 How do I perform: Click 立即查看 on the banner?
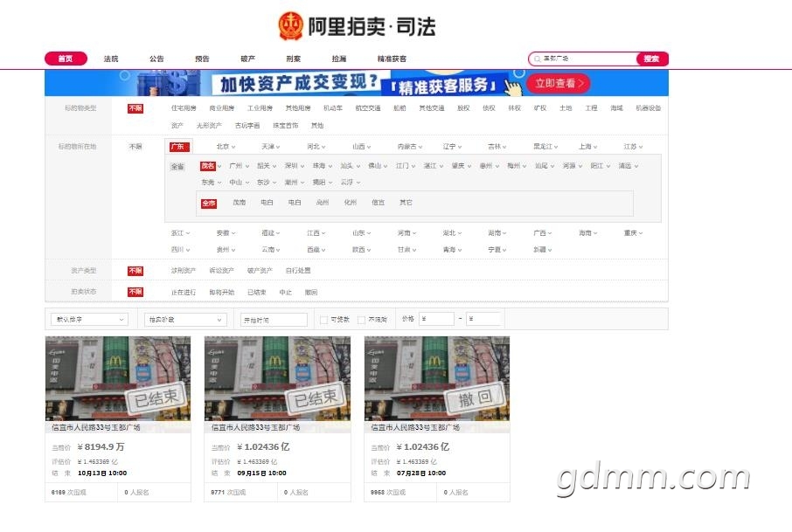tap(559, 83)
